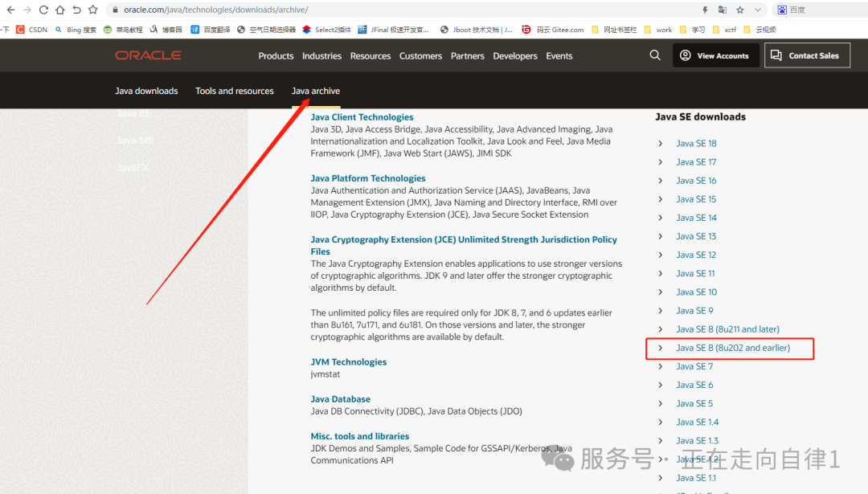Open the Developers menu
The image size is (868, 494).
514,56
